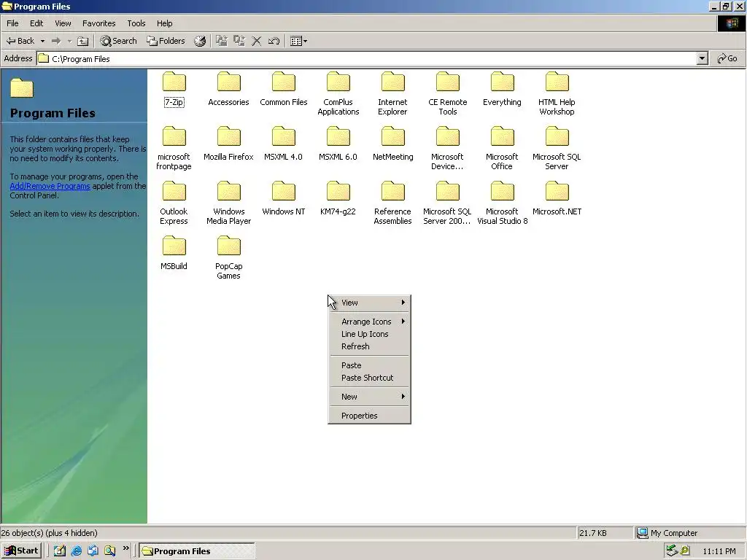Viewport: 747px width, 560px height.
Task: Expand the Address bar dropdown list
Action: [x=702, y=58]
